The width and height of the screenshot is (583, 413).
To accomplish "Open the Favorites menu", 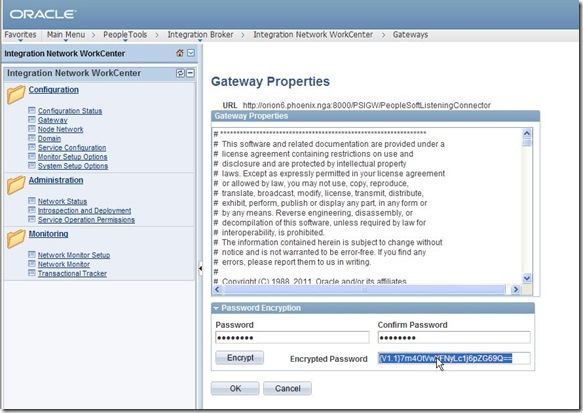I will pyautogui.click(x=20, y=35).
